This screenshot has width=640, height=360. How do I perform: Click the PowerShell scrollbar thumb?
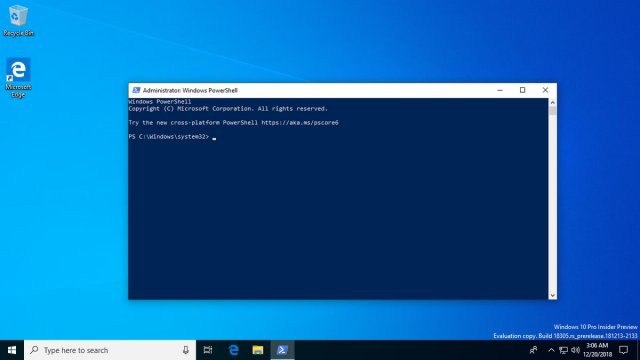point(553,111)
